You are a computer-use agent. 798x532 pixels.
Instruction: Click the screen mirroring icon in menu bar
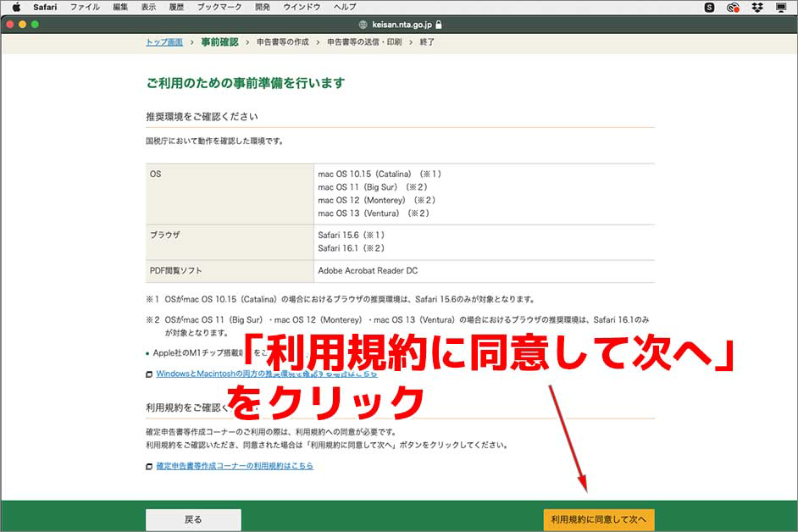pos(780,7)
